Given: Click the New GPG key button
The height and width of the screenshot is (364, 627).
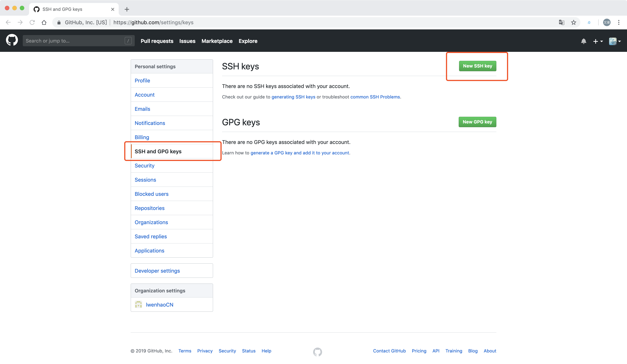Looking at the screenshot, I should (477, 122).
